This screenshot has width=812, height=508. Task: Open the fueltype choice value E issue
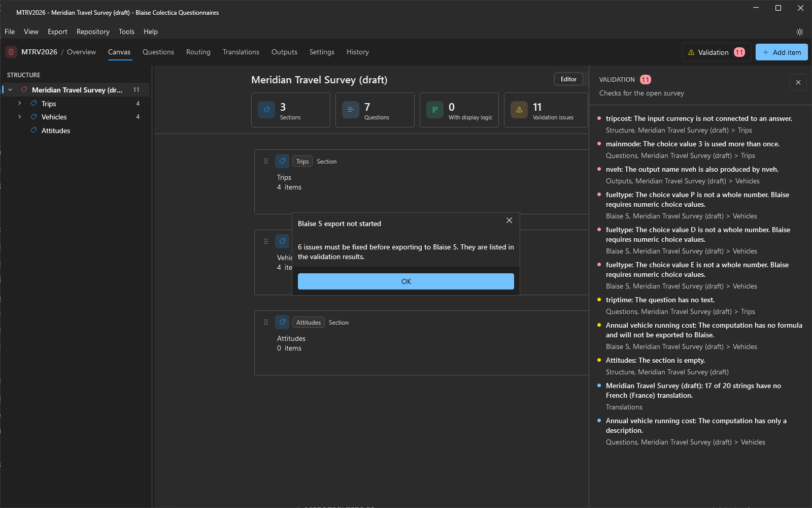700,275
